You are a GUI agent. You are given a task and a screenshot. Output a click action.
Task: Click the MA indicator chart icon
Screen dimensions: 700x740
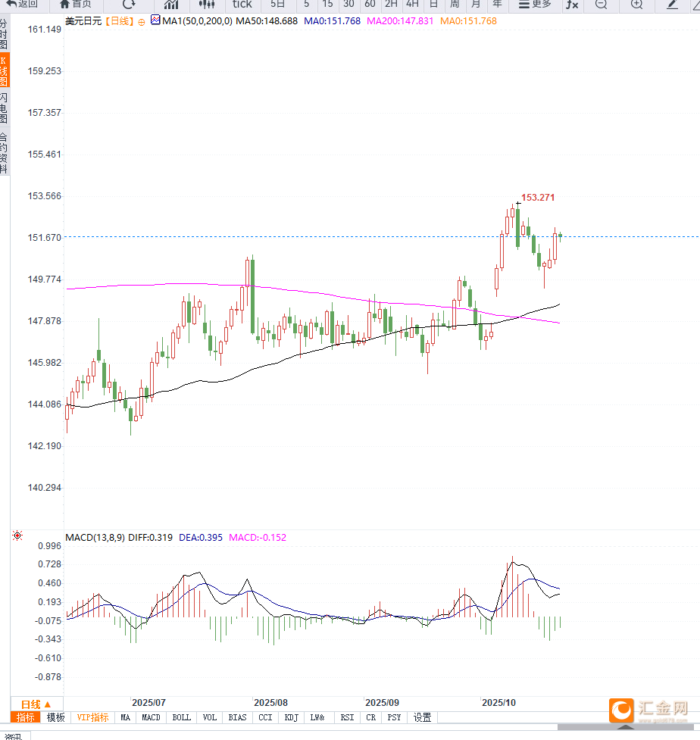tap(155, 20)
